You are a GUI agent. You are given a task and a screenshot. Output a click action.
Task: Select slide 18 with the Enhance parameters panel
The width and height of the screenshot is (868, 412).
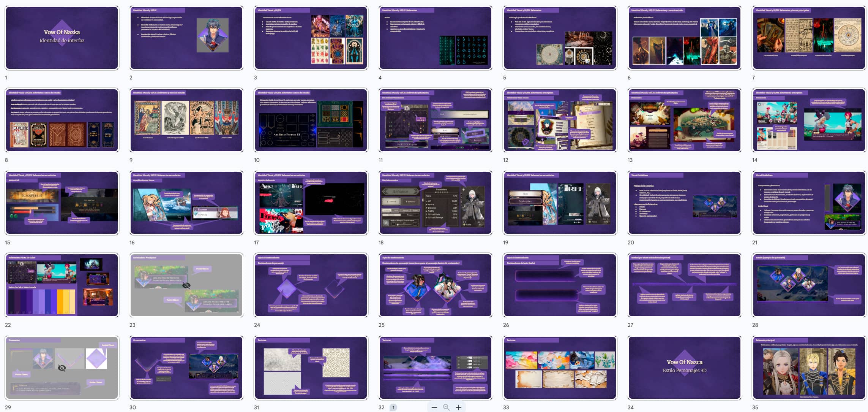point(435,203)
